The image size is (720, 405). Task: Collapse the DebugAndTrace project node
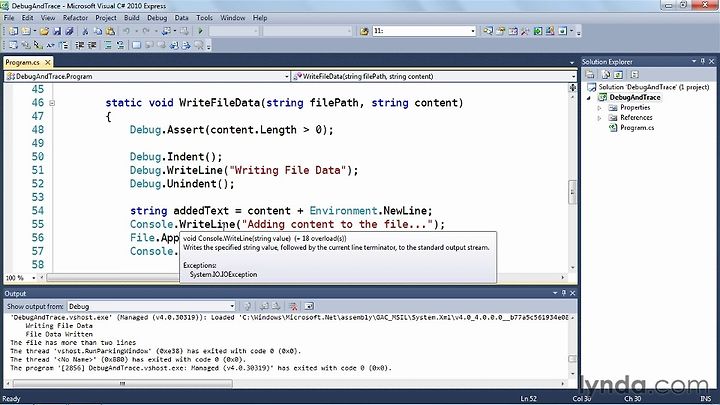[x=589, y=97]
